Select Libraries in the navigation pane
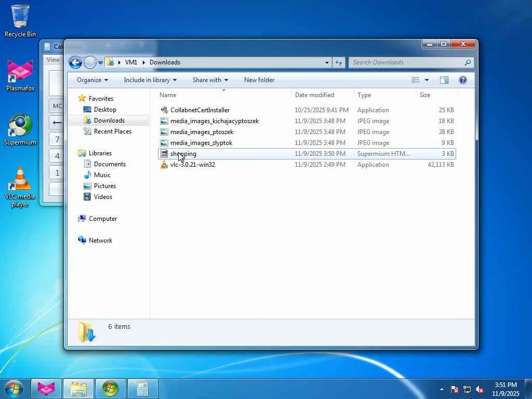 pyautogui.click(x=100, y=153)
